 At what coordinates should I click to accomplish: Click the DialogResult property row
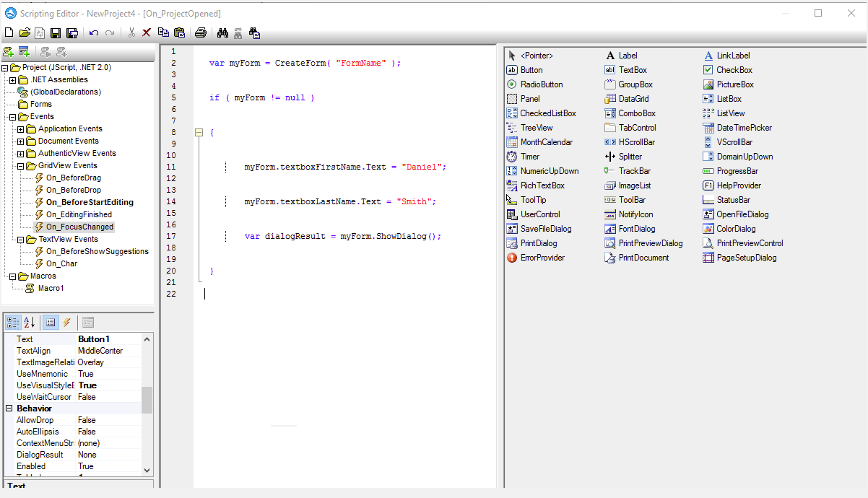point(73,455)
